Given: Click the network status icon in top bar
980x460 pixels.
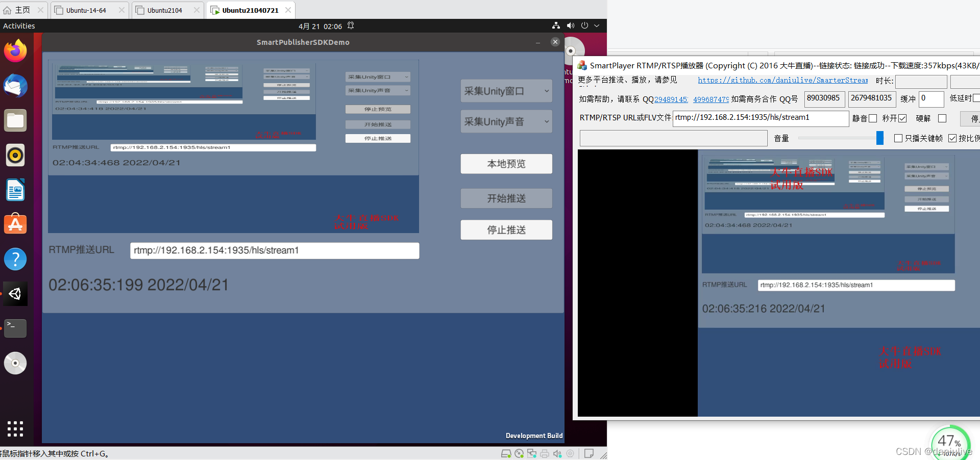Looking at the screenshot, I should coord(556,25).
